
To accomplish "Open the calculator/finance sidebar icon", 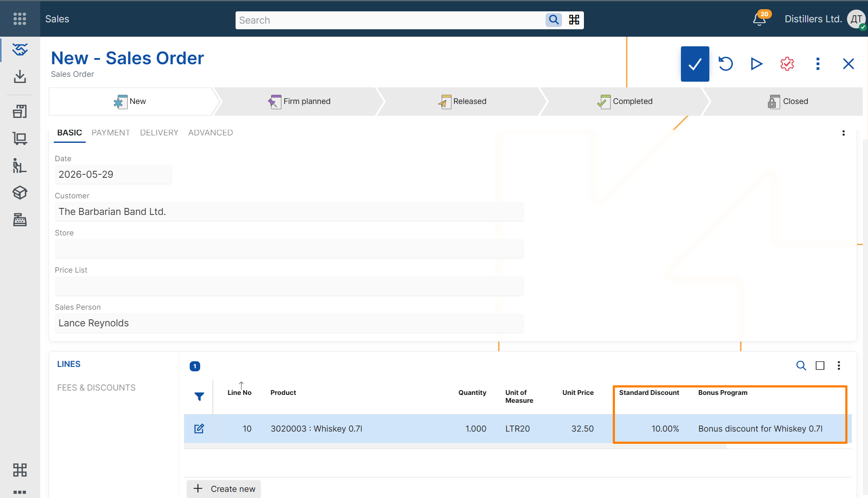I will 20,112.
